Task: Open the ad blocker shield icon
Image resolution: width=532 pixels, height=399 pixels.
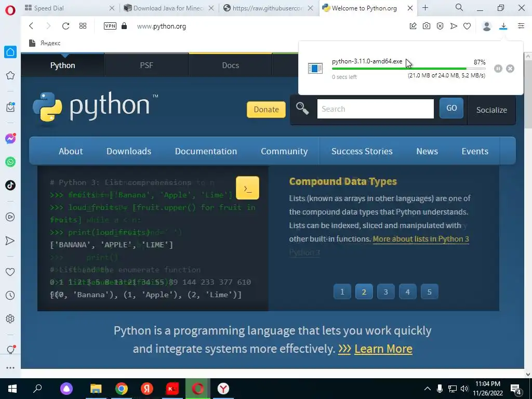Action: pos(440,26)
